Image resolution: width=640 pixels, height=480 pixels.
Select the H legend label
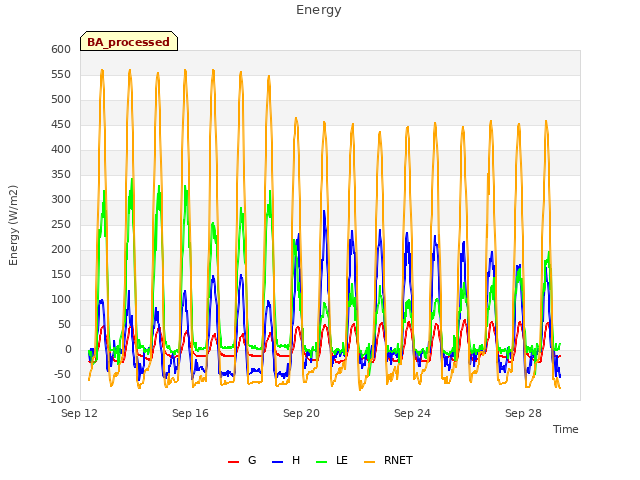pyautogui.click(x=296, y=460)
